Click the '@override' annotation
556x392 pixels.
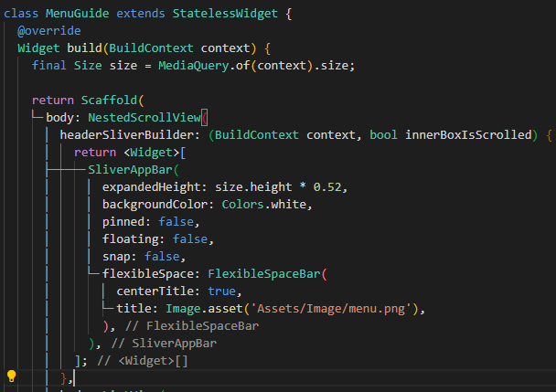pos(49,31)
